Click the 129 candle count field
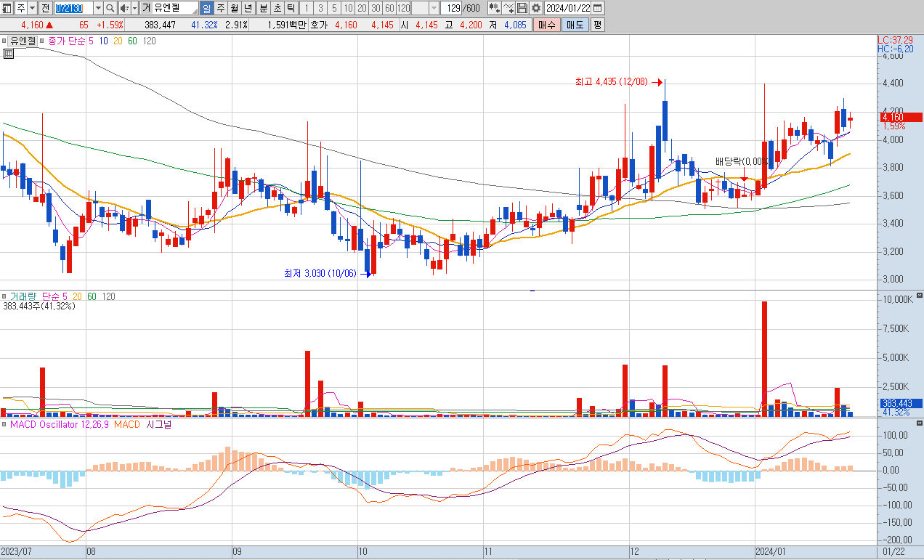The width and height of the screenshot is (924, 560). point(451,8)
